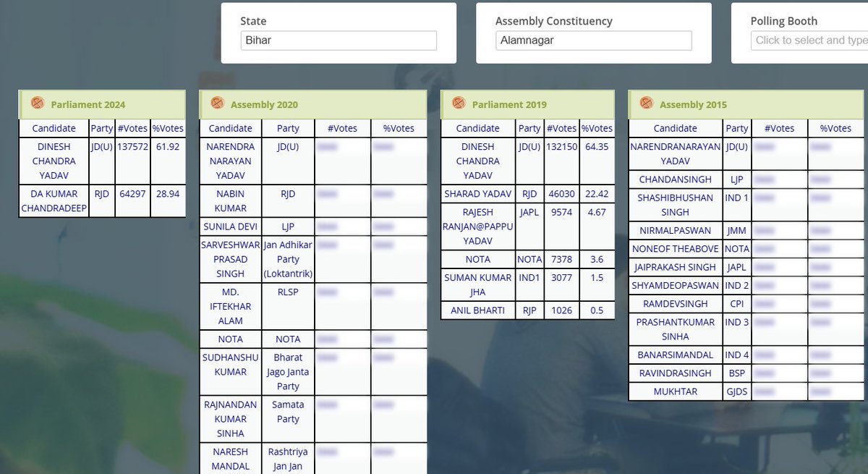Viewport: 868px width, 474px height.
Task: Click the BSP party cell
Action: [x=737, y=373]
